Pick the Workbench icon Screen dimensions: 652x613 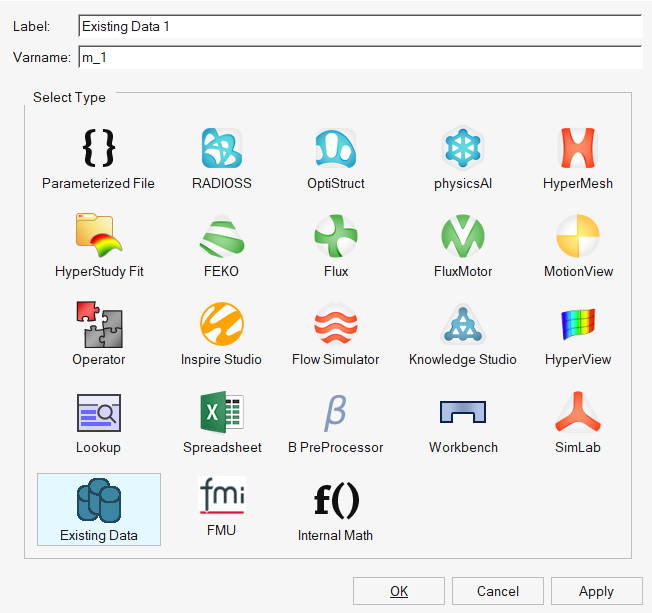[x=463, y=412]
